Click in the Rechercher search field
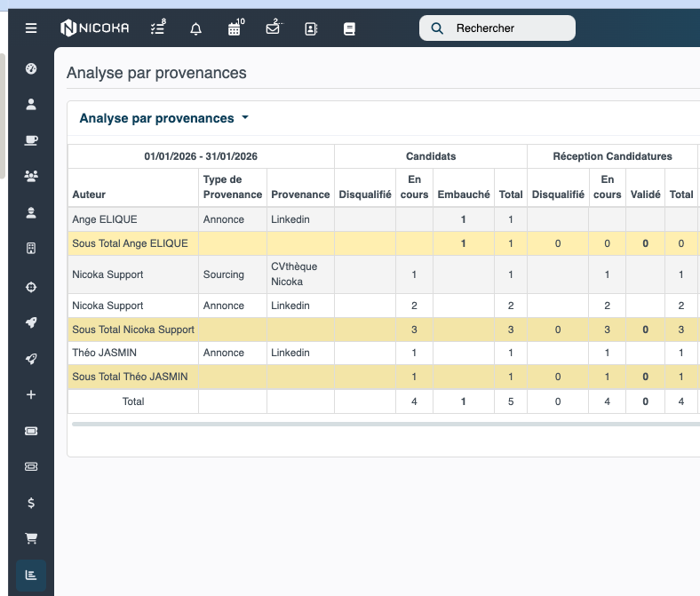Screen dimensions: 700x596 click(x=497, y=28)
